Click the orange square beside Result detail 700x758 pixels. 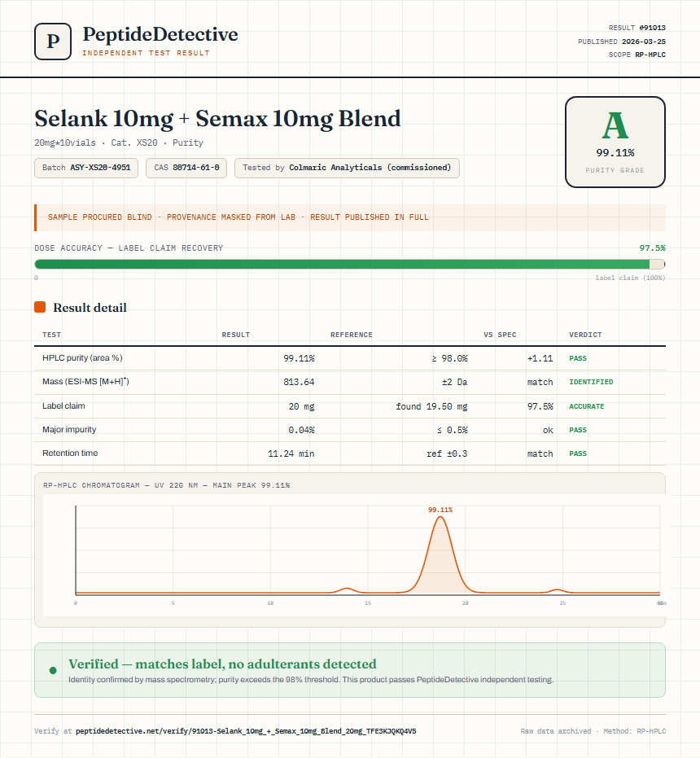tap(40, 307)
